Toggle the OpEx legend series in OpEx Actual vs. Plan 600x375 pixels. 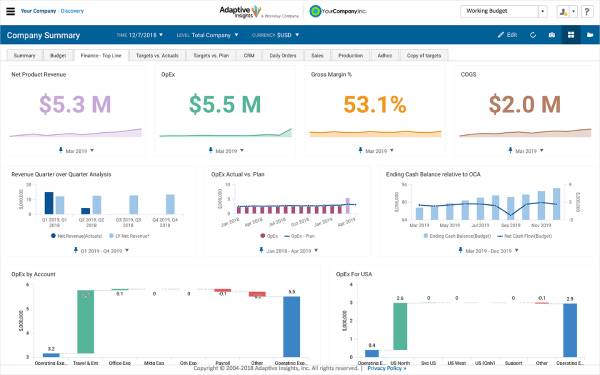[269, 236]
